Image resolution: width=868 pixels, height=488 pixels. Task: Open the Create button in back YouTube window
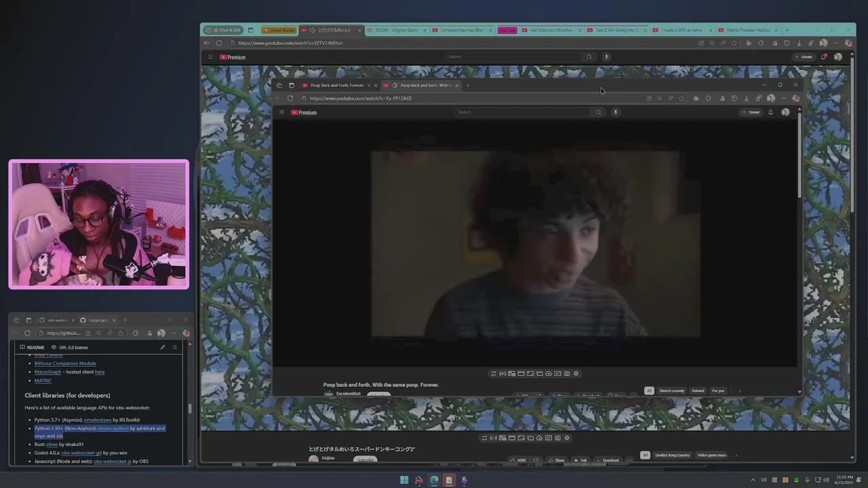tap(804, 57)
